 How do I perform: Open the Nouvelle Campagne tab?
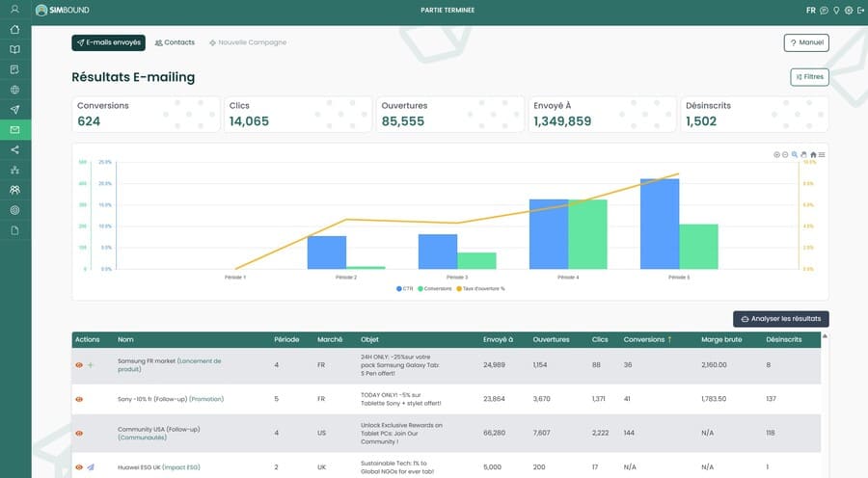(x=248, y=42)
